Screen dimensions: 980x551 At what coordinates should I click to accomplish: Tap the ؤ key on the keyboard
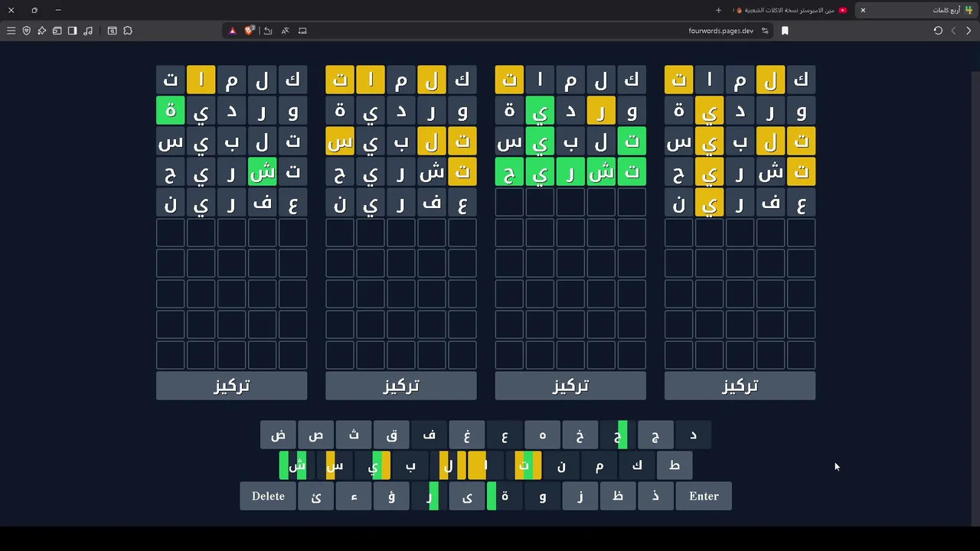(391, 496)
